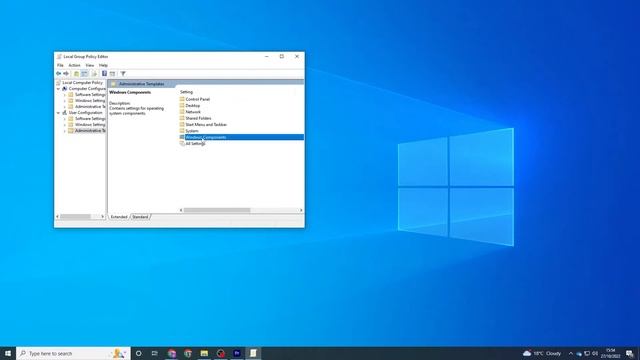
Task: Open the Action menu
Action: [74, 65]
